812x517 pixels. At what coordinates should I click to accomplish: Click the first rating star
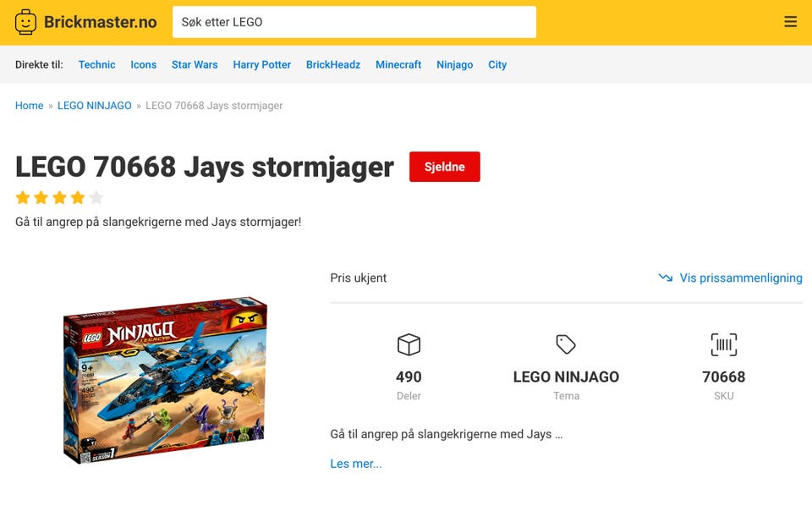(x=23, y=197)
